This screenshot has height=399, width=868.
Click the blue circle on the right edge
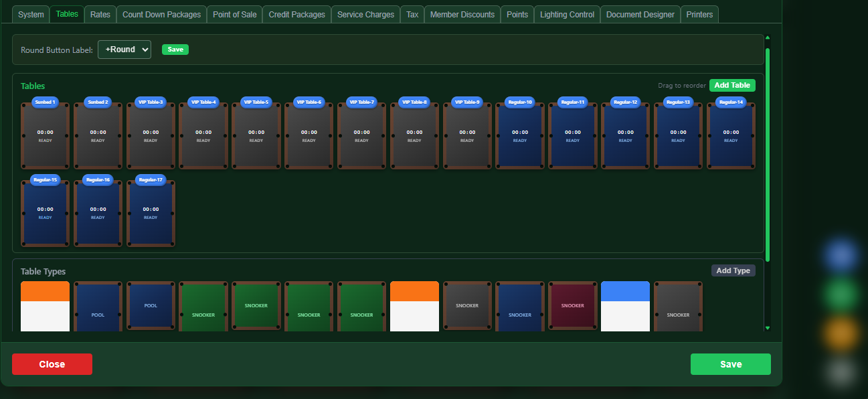(x=841, y=256)
